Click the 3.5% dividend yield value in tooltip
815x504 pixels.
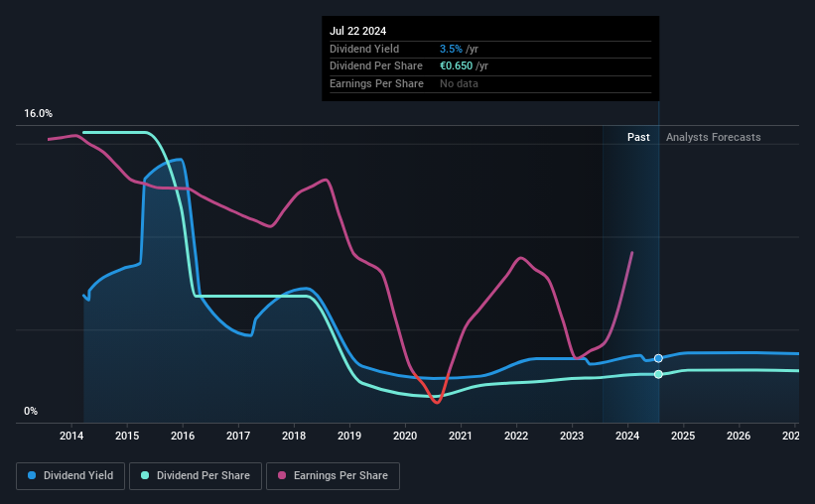[x=451, y=49]
